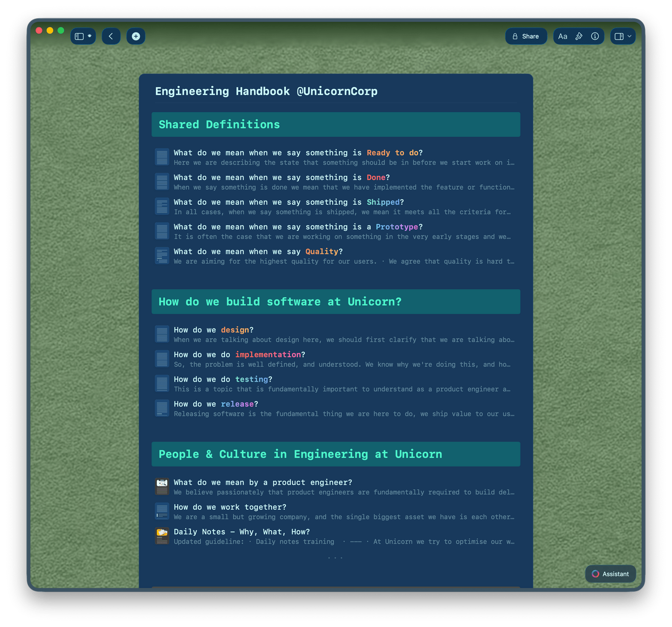Open 'How do we do testing?' page
Image resolution: width=672 pixels, height=627 pixels.
point(223,379)
